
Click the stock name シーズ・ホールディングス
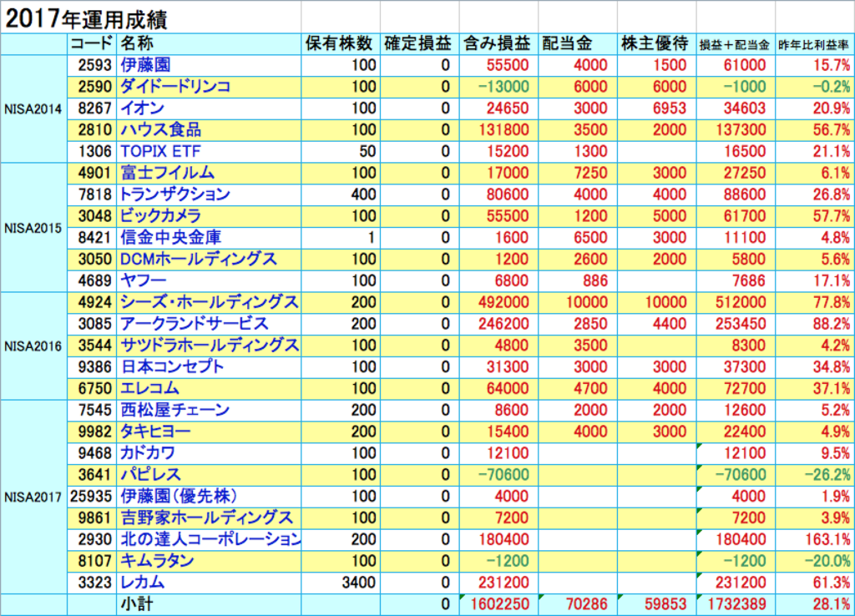(210, 302)
